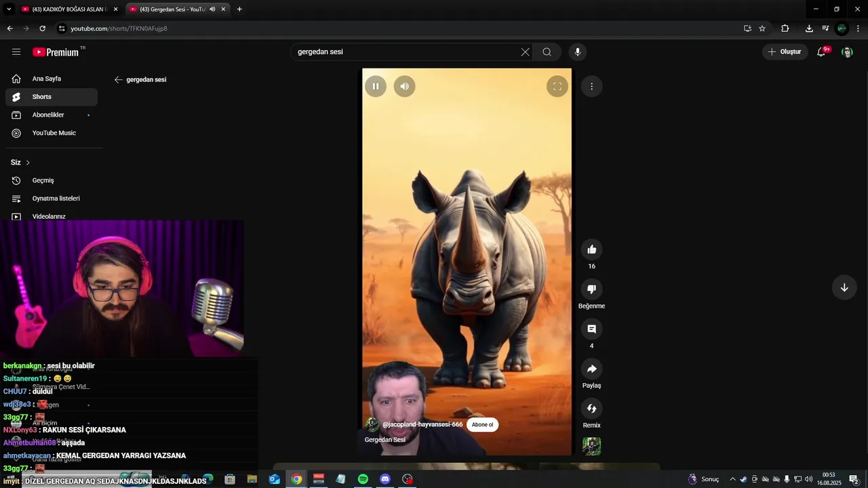The width and height of the screenshot is (868, 488).
Task: Open a new browser tab
Action: coord(239,9)
